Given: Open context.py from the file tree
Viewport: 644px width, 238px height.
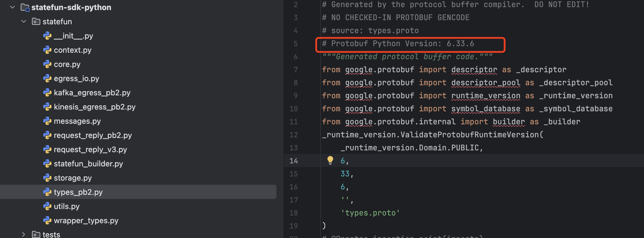Looking at the screenshot, I should (x=73, y=50).
